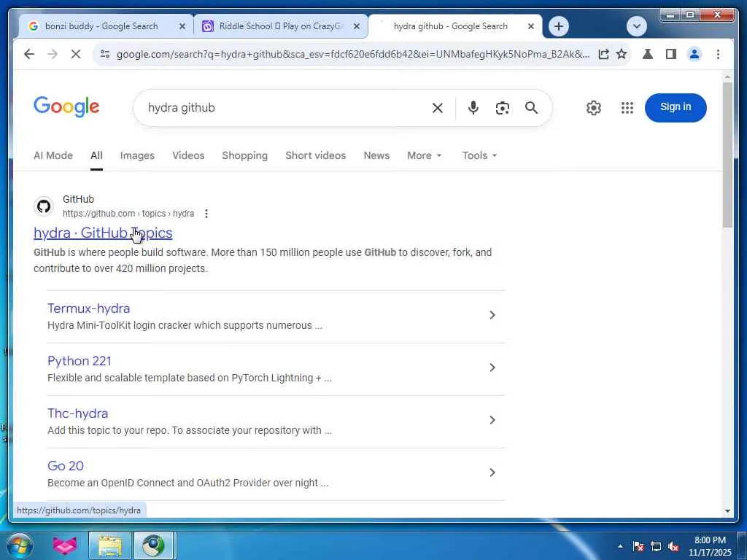Go to the Google logo homepage
The height and width of the screenshot is (560, 747).
click(x=66, y=107)
